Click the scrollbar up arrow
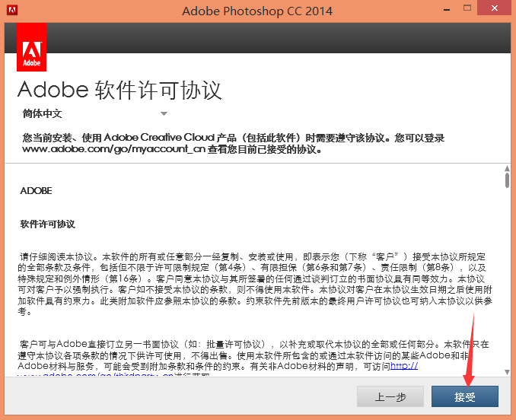 click(507, 168)
